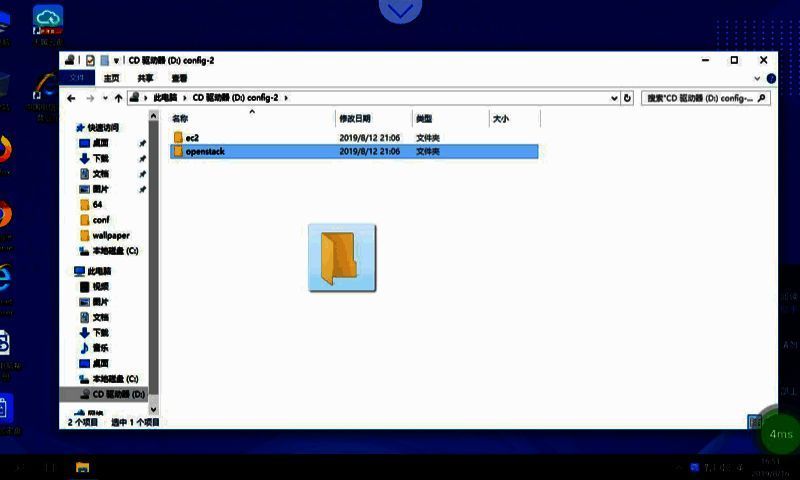This screenshot has height=480, width=800.
Task: Go up one folder level with Up arrow
Action: 118,98
